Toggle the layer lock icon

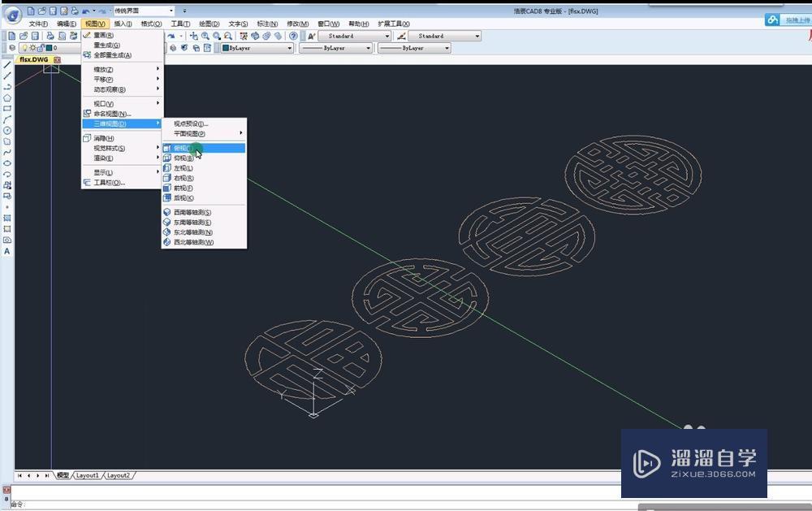(41, 49)
